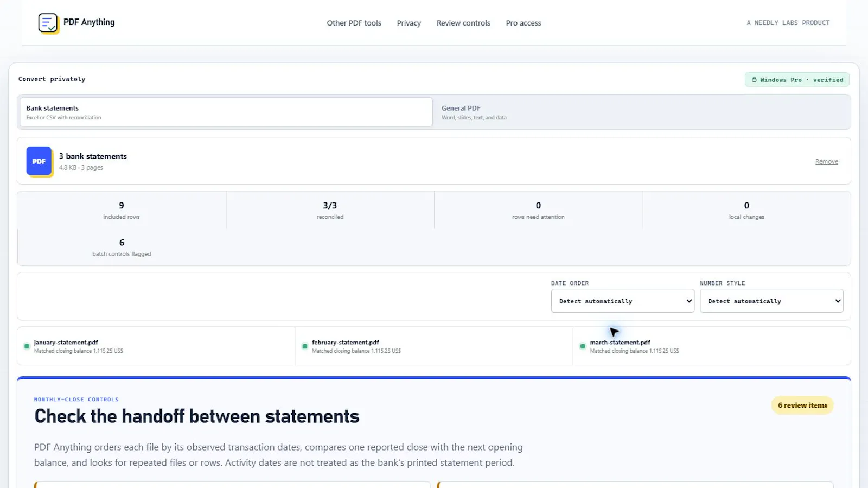The width and height of the screenshot is (868, 488).
Task: Open the Date Order dropdown
Action: [623, 301]
